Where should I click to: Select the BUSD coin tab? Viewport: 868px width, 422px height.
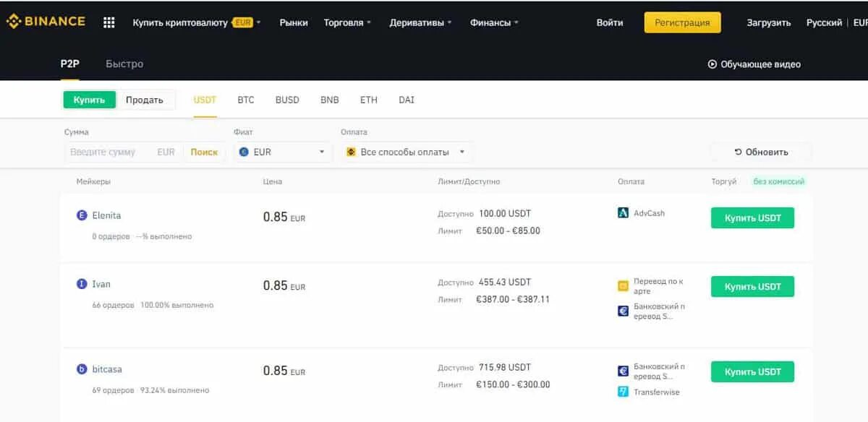[287, 100]
